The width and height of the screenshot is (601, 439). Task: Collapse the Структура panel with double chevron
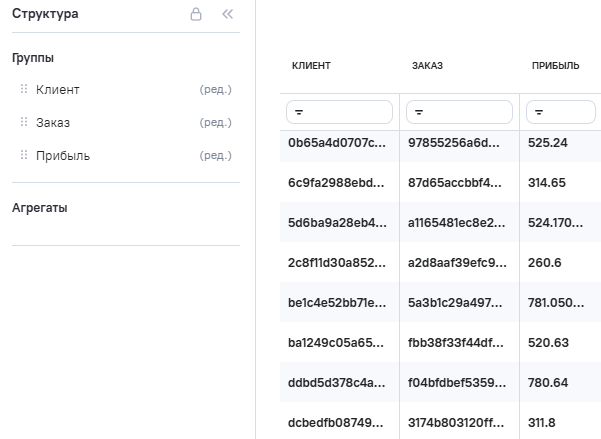227,15
